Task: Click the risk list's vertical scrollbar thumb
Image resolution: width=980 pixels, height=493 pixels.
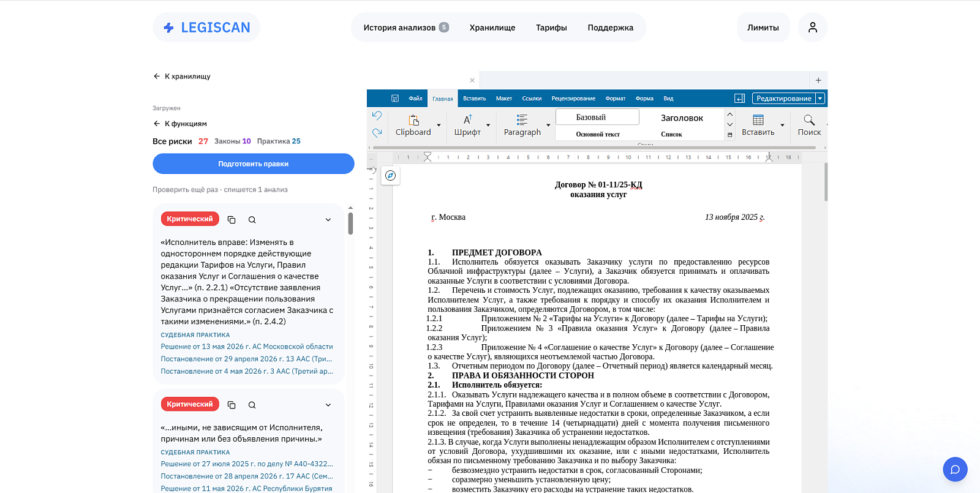Action: click(350, 224)
